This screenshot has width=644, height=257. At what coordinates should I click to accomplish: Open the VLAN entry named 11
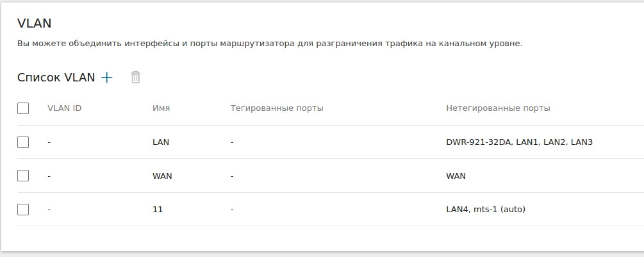pos(158,209)
